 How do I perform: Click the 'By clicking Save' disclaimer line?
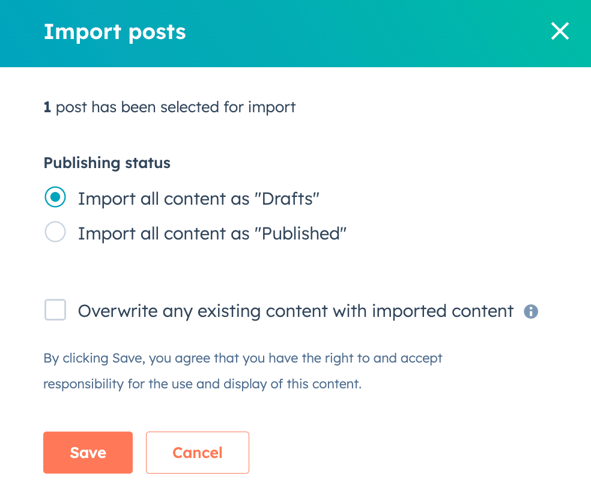pos(243,358)
